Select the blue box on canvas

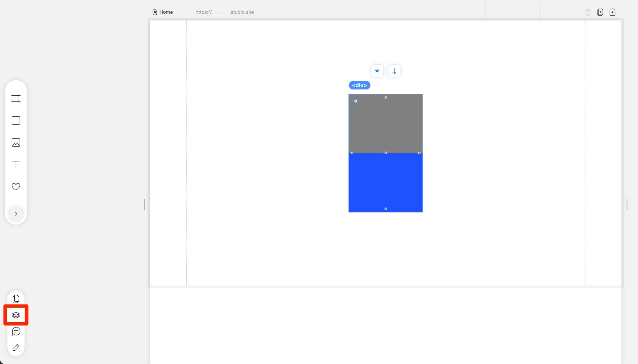pyautogui.click(x=385, y=183)
